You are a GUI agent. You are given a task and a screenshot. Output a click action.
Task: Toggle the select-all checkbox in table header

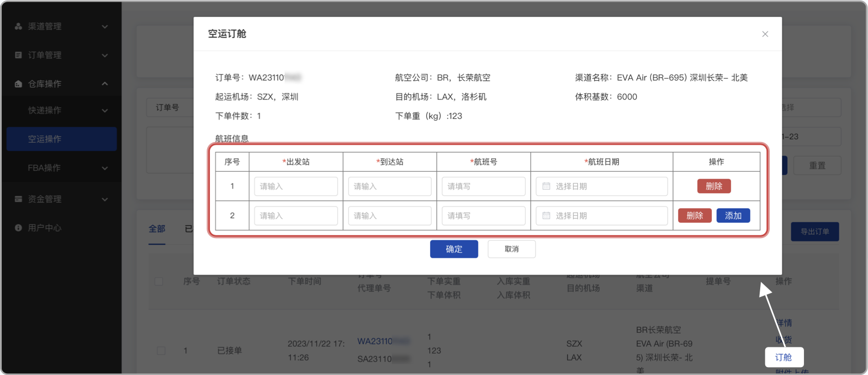pyautogui.click(x=159, y=281)
